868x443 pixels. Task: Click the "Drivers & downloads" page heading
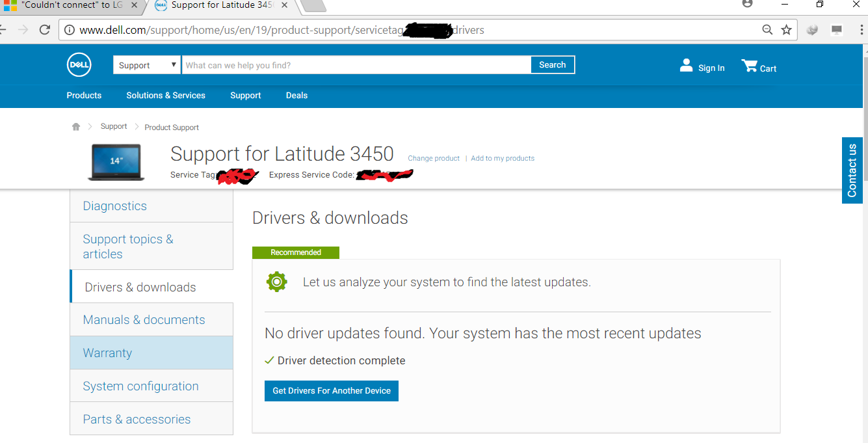coord(330,218)
